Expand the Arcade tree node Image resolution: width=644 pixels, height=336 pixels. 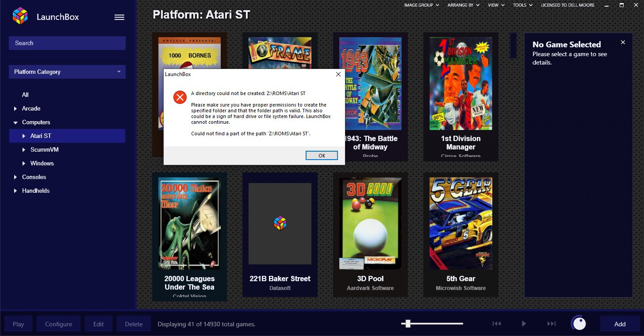[x=16, y=108]
